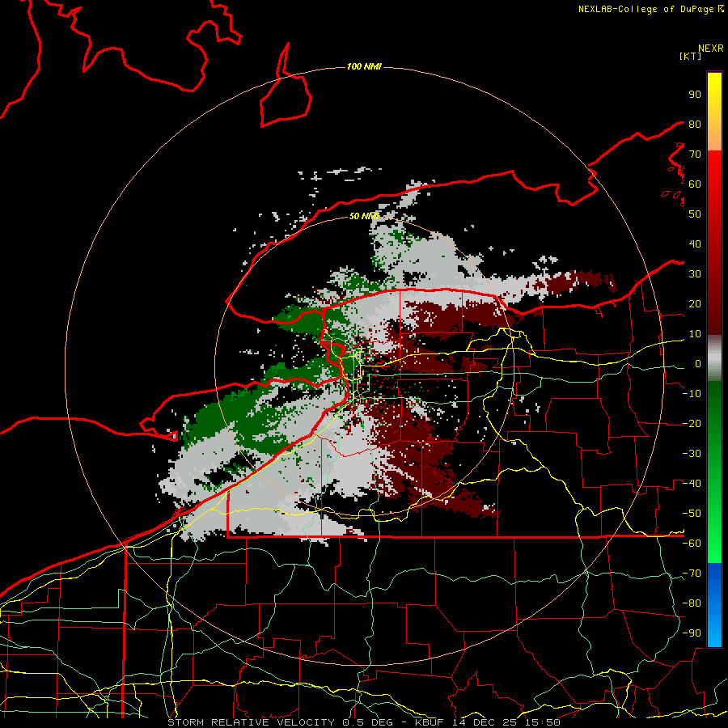Select the positive 20 scale value
This screenshot has height=728, width=728.
695,304
